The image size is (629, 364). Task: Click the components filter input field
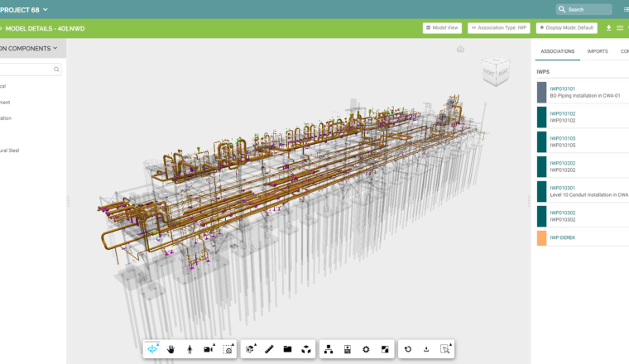31,69
